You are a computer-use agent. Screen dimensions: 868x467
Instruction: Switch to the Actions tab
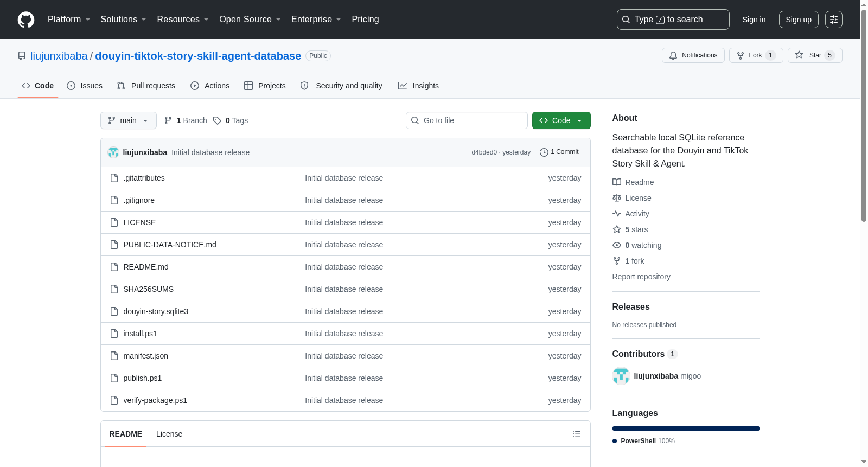point(210,86)
